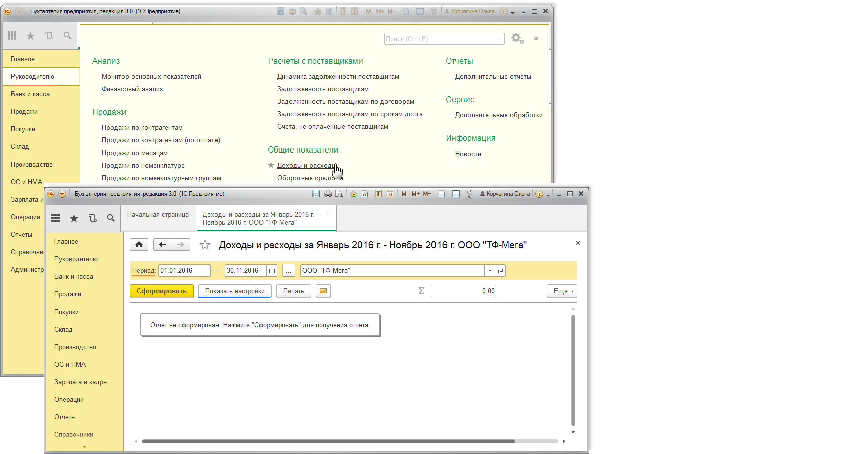The width and height of the screenshot is (868, 454).
Task: Open Доходы и расходы link in menu
Action: click(x=306, y=166)
